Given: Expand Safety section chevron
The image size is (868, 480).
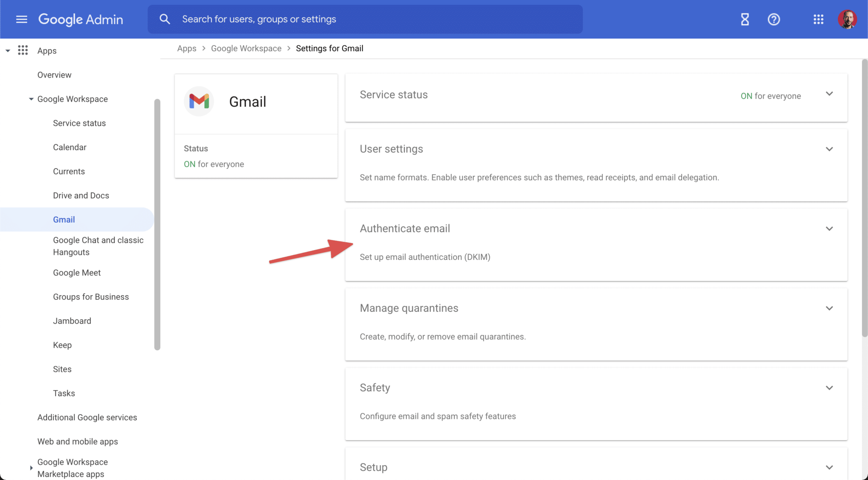Looking at the screenshot, I should click(x=829, y=388).
